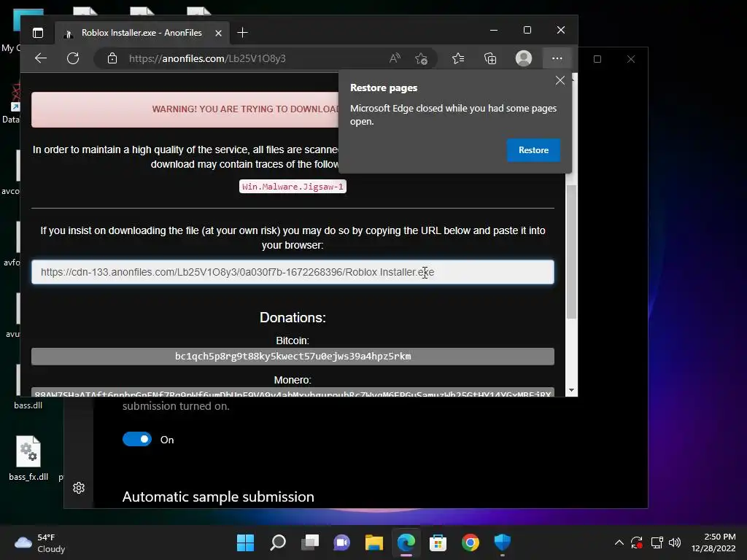Click Automatic sample submission heading
This screenshot has height=560, width=747.
coord(218,497)
